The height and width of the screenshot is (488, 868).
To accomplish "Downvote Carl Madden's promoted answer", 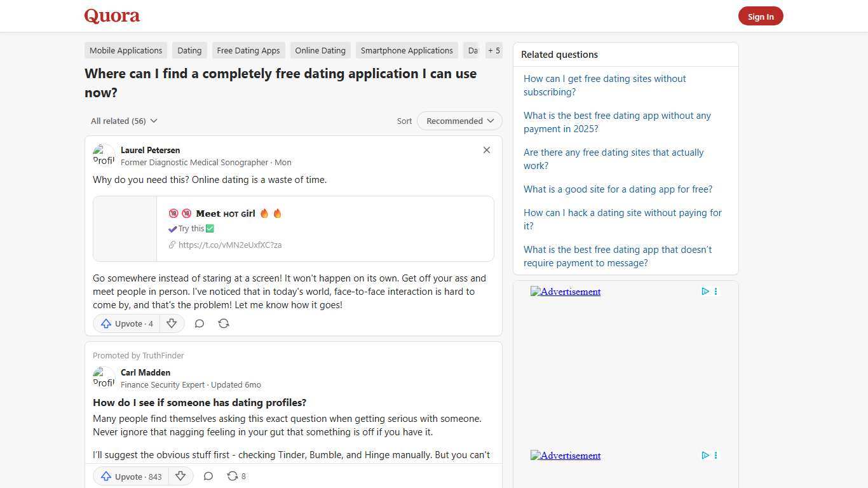I will [x=180, y=476].
